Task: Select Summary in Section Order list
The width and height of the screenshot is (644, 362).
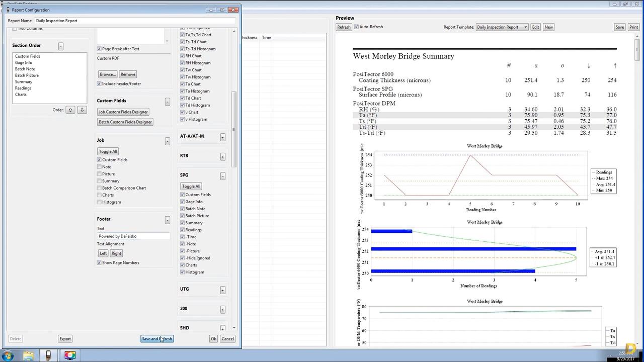Action: coord(24,82)
